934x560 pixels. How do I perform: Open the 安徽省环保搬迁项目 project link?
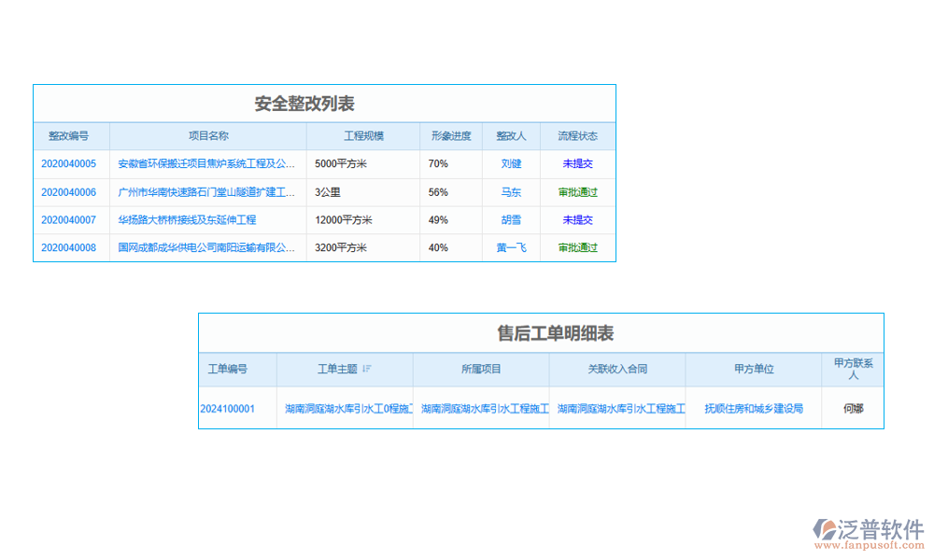206,163
